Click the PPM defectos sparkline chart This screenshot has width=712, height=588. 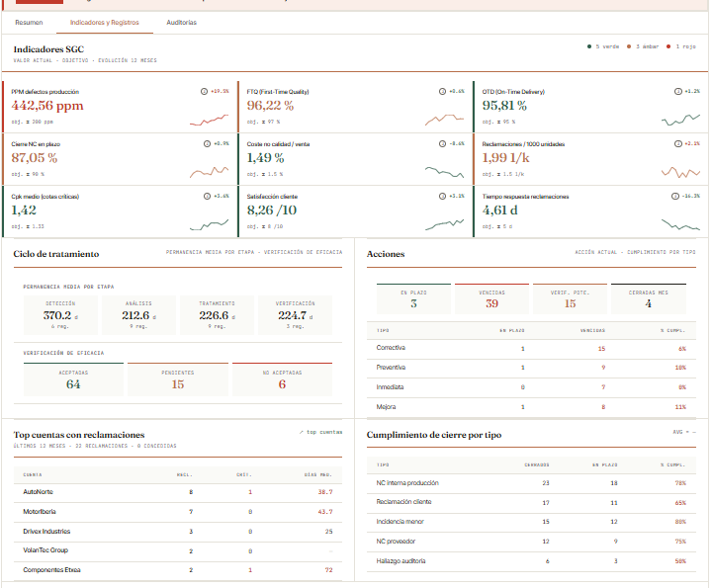click(x=209, y=120)
